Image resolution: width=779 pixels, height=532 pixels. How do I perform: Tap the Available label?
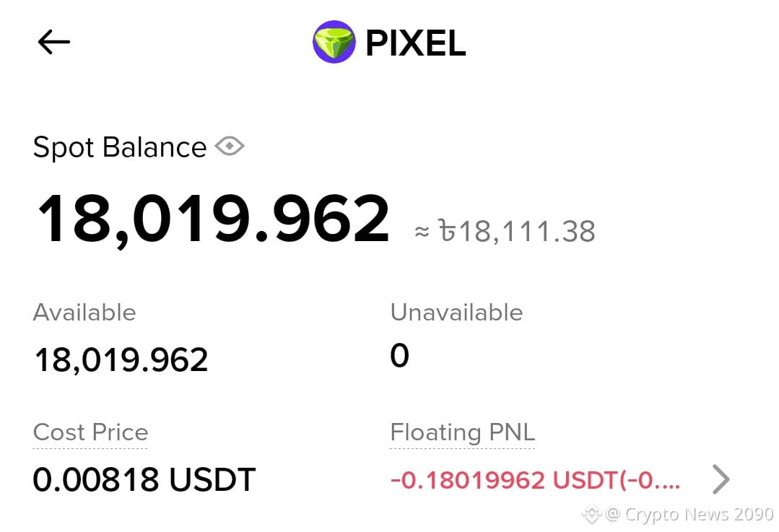tap(84, 313)
